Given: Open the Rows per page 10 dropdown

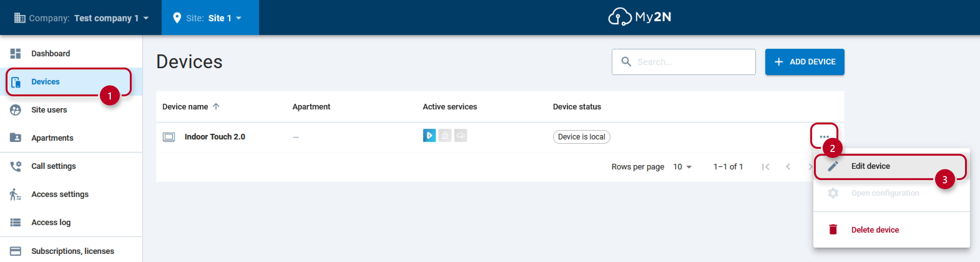Looking at the screenshot, I should [682, 167].
